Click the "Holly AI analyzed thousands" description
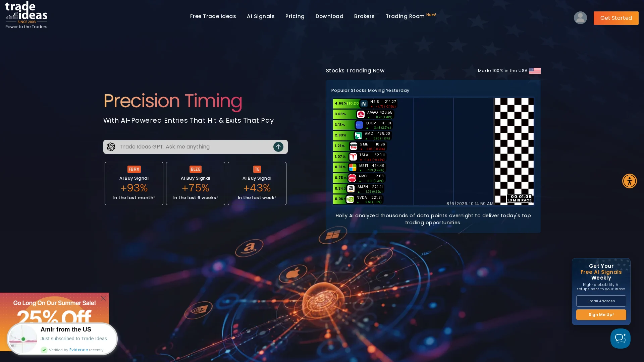Viewport: 644px width, 362px height. 433,219
